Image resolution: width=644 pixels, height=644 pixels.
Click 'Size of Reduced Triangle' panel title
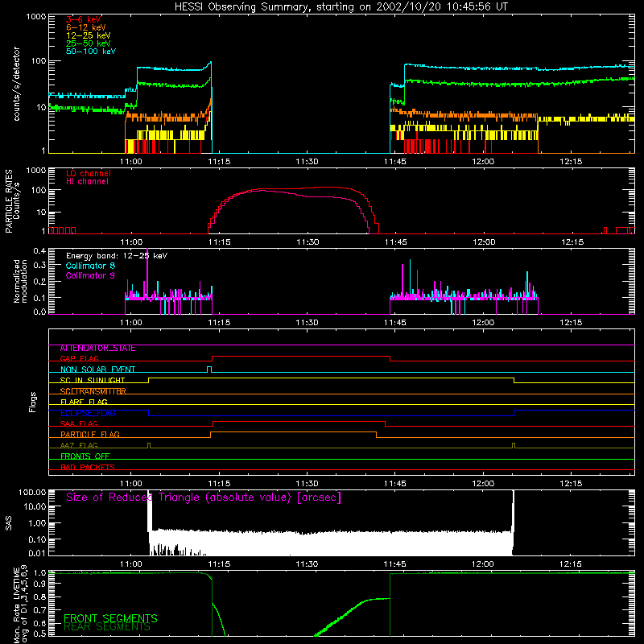(x=204, y=497)
